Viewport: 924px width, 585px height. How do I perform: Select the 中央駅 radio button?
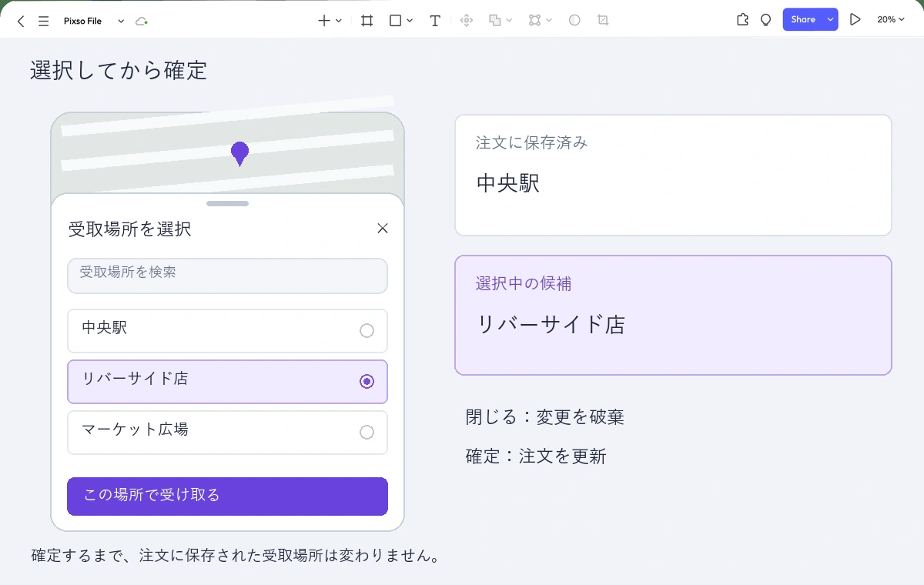coord(367,331)
